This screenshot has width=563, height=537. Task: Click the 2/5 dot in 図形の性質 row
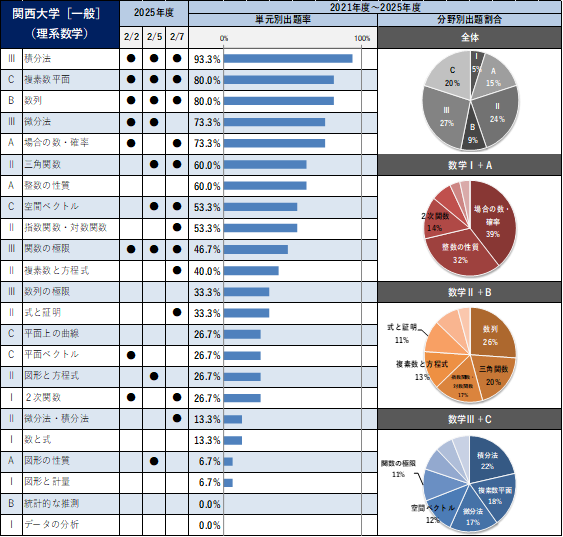[154, 461]
